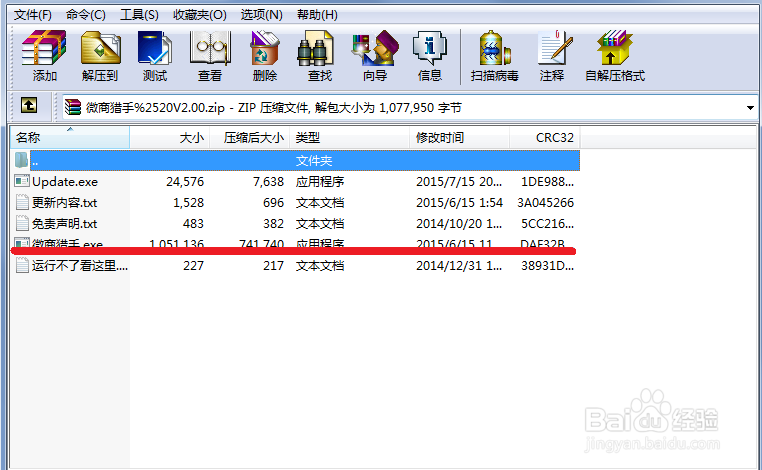Click the modified date 2014/10/20 cell
The height and width of the screenshot is (470, 762).
(x=459, y=224)
